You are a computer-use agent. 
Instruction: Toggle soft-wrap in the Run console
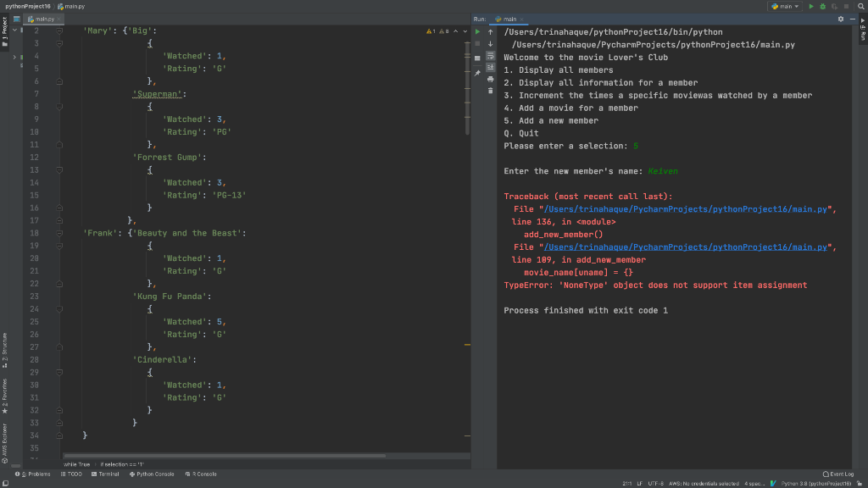click(x=490, y=56)
